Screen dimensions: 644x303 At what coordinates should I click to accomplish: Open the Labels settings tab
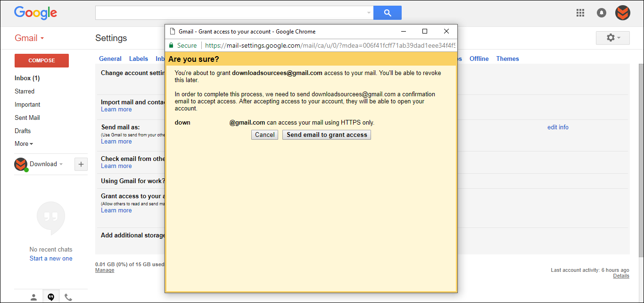[139, 59]
